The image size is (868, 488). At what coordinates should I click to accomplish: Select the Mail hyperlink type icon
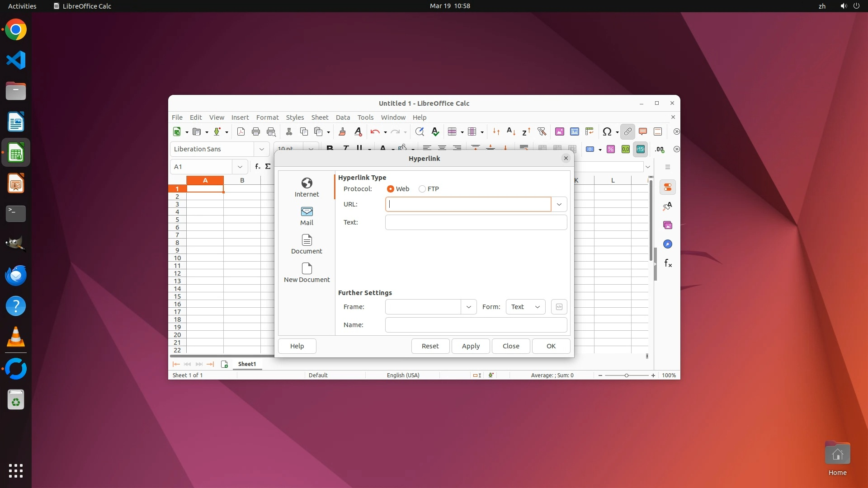click(x=307, y=216)
